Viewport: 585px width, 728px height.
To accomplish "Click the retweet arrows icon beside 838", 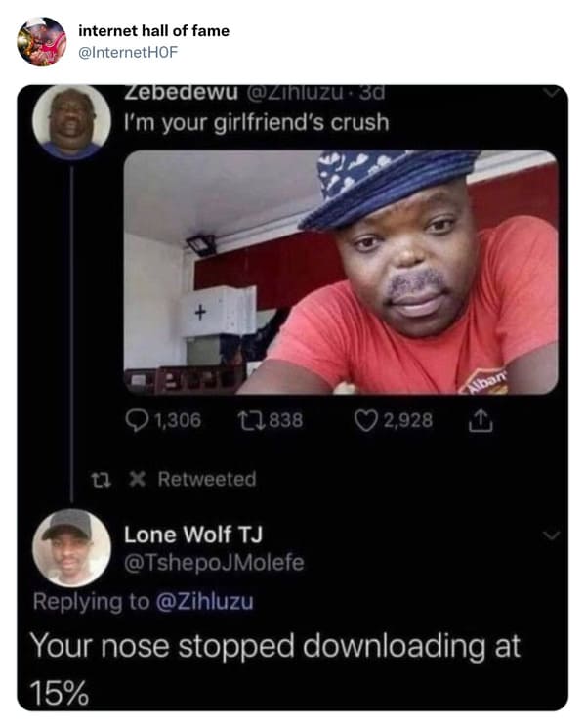I will click(x=251, y=421).
